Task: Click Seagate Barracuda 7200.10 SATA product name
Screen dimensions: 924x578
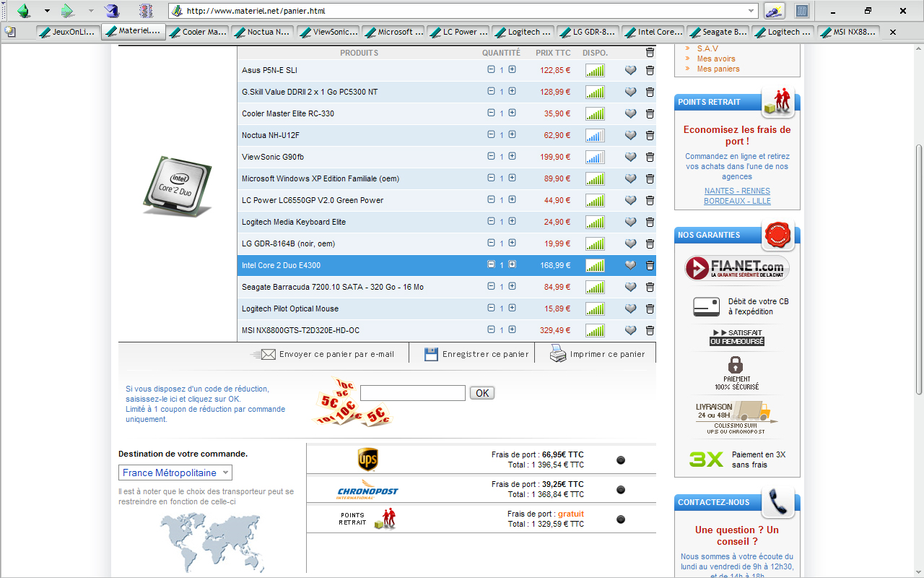Action: 333,287
